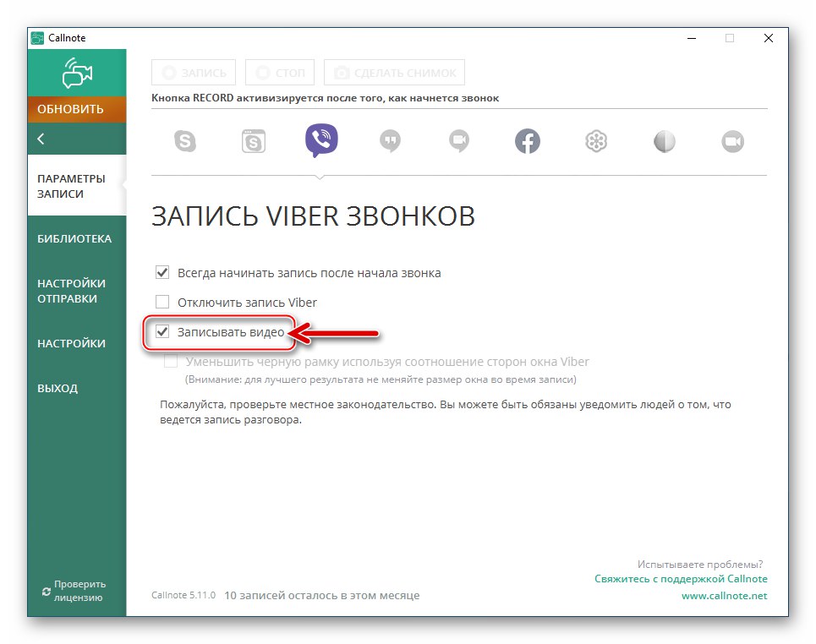Click the Callnote logo in sidebar
Screen dimensions: 816x644
point(77,73)
